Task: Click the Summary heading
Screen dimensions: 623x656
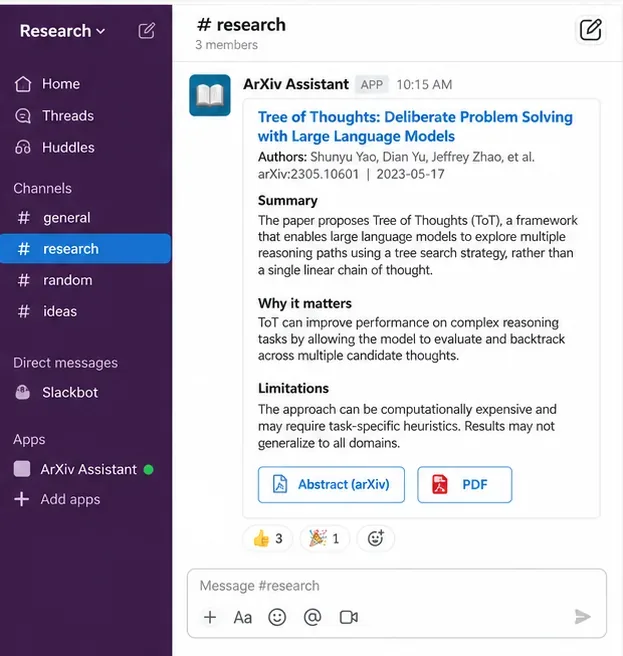Action: (288, 200)
